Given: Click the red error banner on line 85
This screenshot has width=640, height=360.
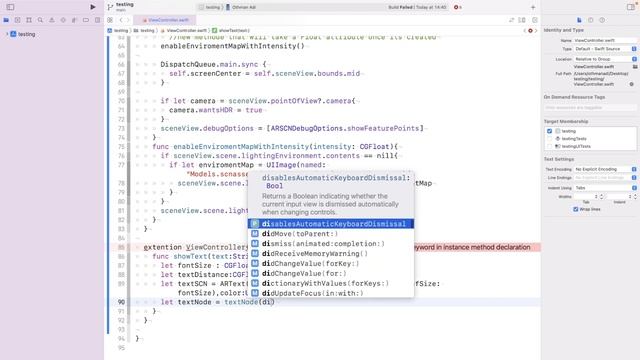Looking at the screenshot, I should coord(477,247).
